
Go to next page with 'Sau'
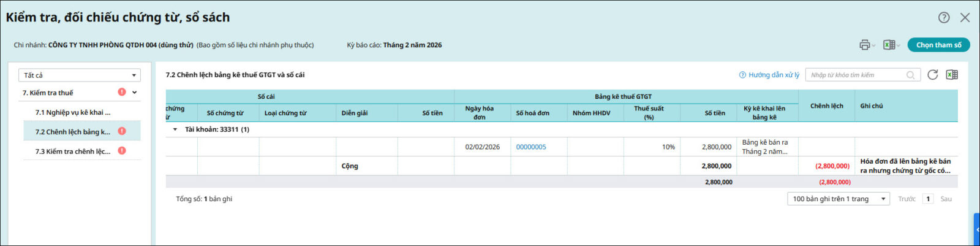coord(946,199)
